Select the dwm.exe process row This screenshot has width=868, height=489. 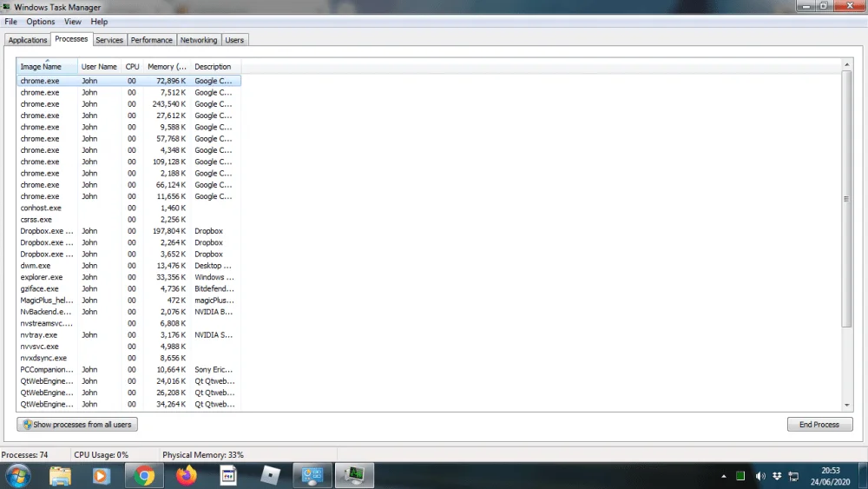click(128, 266)
